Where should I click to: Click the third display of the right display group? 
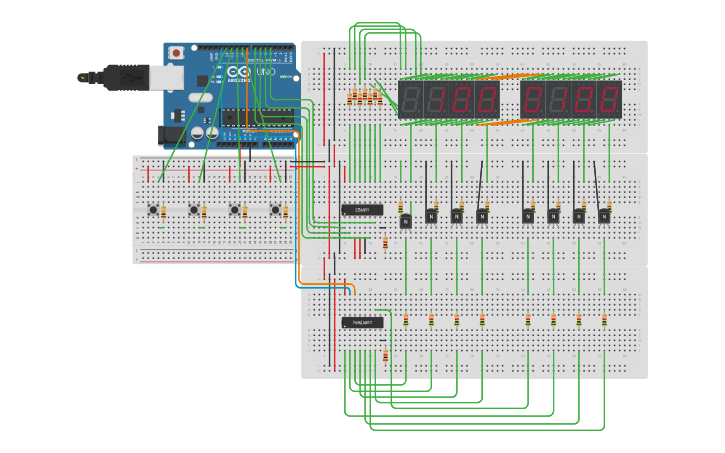point(584,99)
